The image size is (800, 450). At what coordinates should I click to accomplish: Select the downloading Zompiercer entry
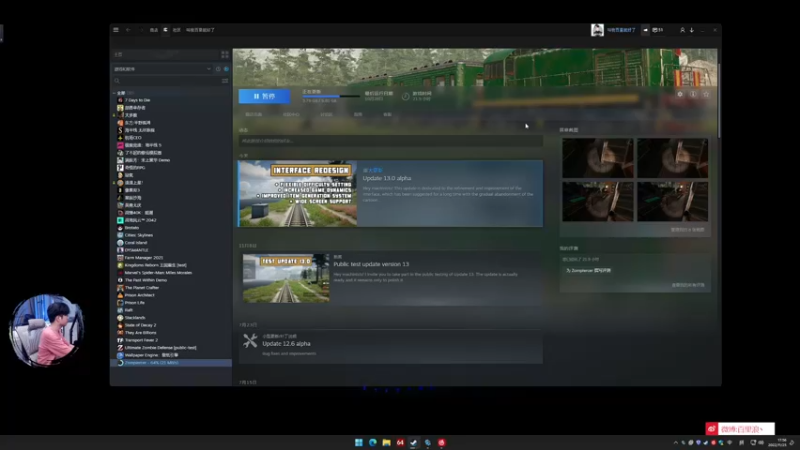click(x=171, y=363)
